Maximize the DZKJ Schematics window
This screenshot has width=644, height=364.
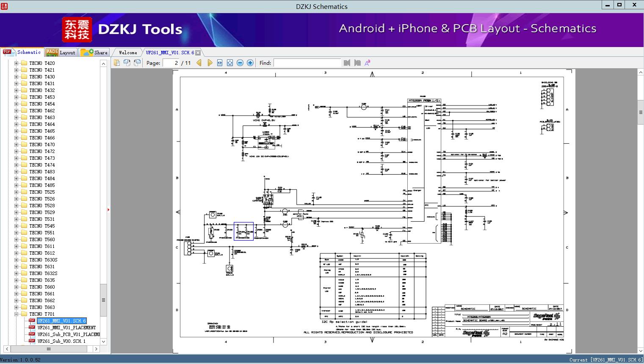(619, 5)
